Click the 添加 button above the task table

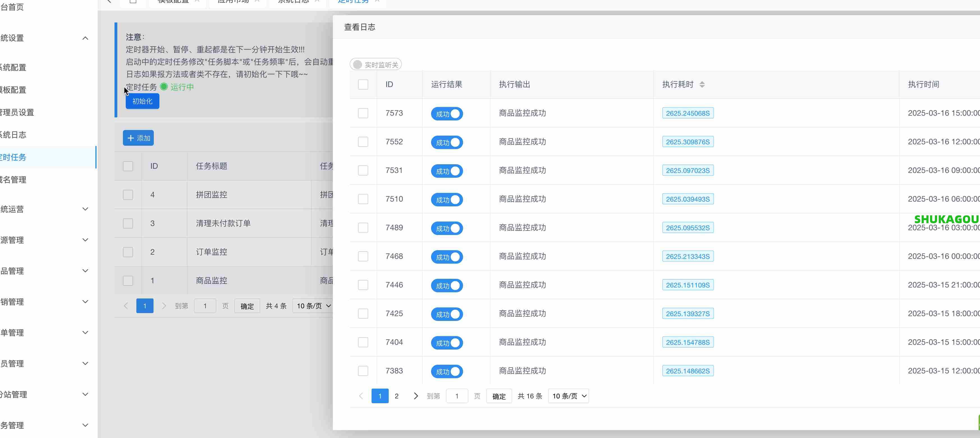coord(138,138)
